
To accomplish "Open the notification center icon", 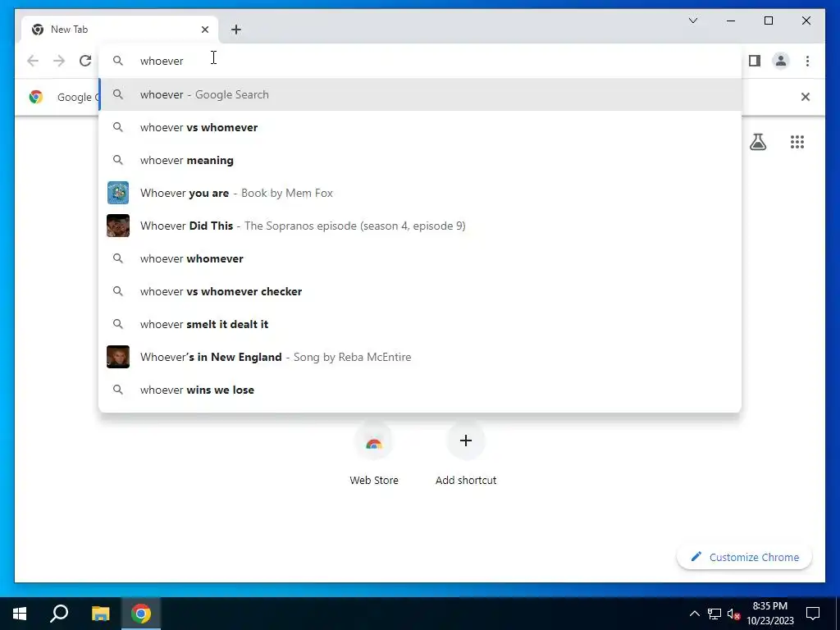I will pos(813,614).
